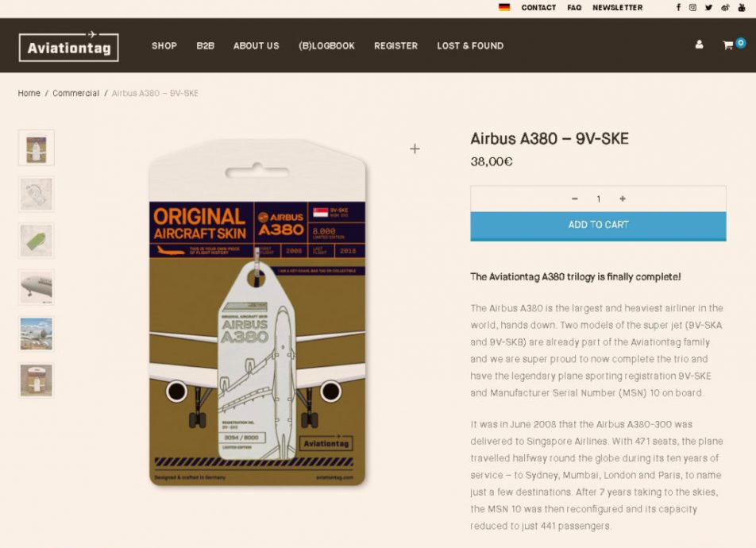Open the NEWSLETTER link
This screenshot has height=548, width=756.
pos(617,8)
